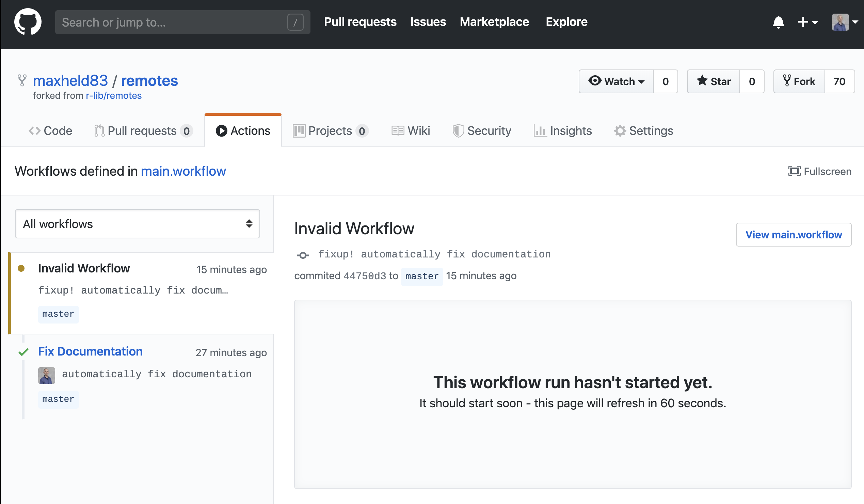Screen dimensions: 864x504
Task: Open the plus create-new dropdown
Action: click(x=807, y=22)
